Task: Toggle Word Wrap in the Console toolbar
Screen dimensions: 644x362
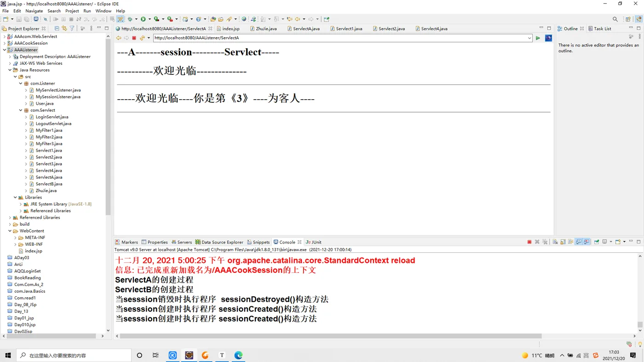Action: pyautogui.click(x=571, y=242)
